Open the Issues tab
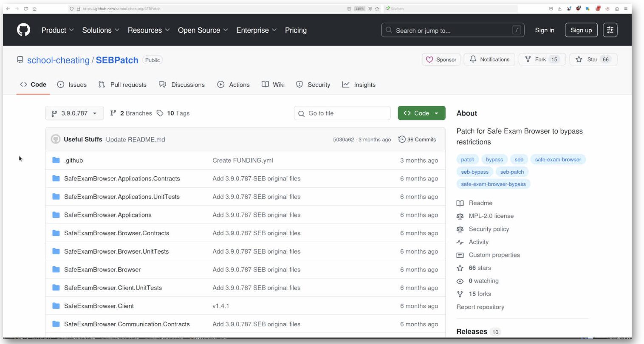 tap(72, 85)
